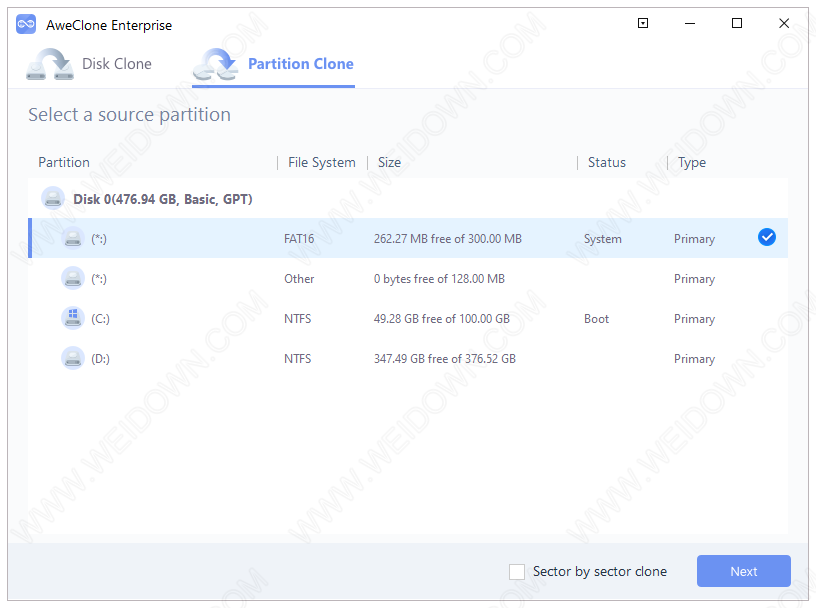Image resolution: width=816 pixels, height=608 pixels.
Task: Click the Other file system cell
Action: 299,279
